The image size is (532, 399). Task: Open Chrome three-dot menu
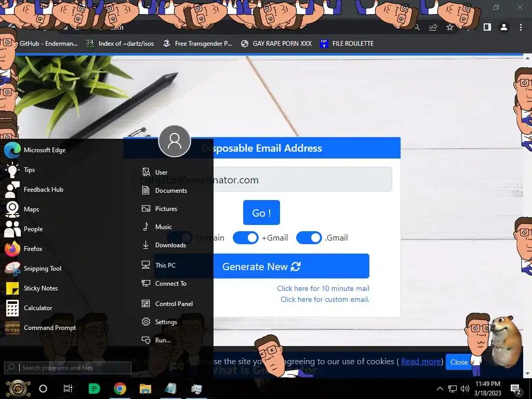click(521, 27)
